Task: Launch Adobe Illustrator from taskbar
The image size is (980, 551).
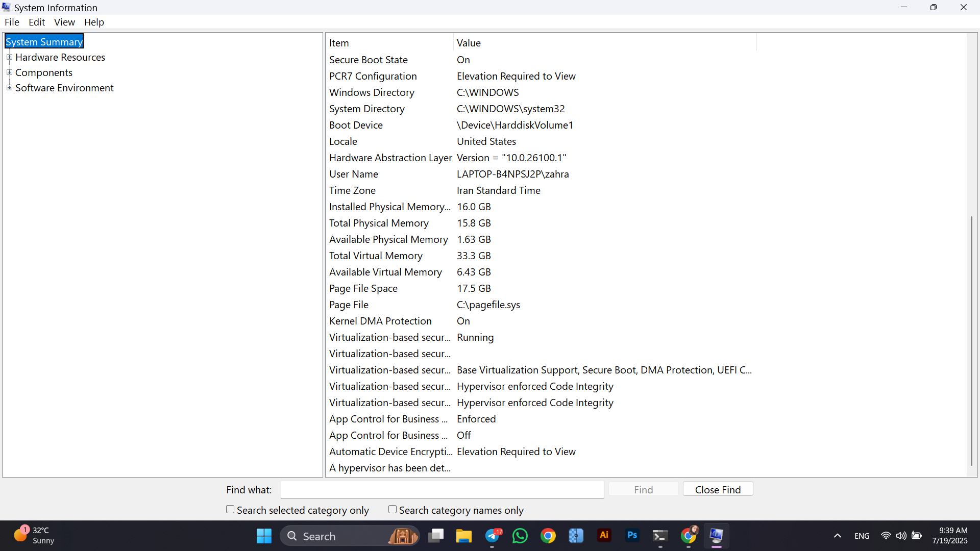Action: pyautogui.click(x=604, y=536)
